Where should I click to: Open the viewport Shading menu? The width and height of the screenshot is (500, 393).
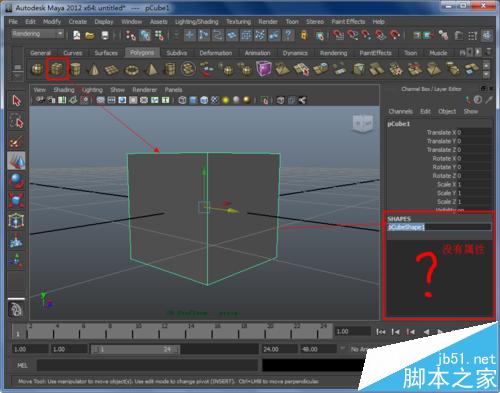(64, 90)
